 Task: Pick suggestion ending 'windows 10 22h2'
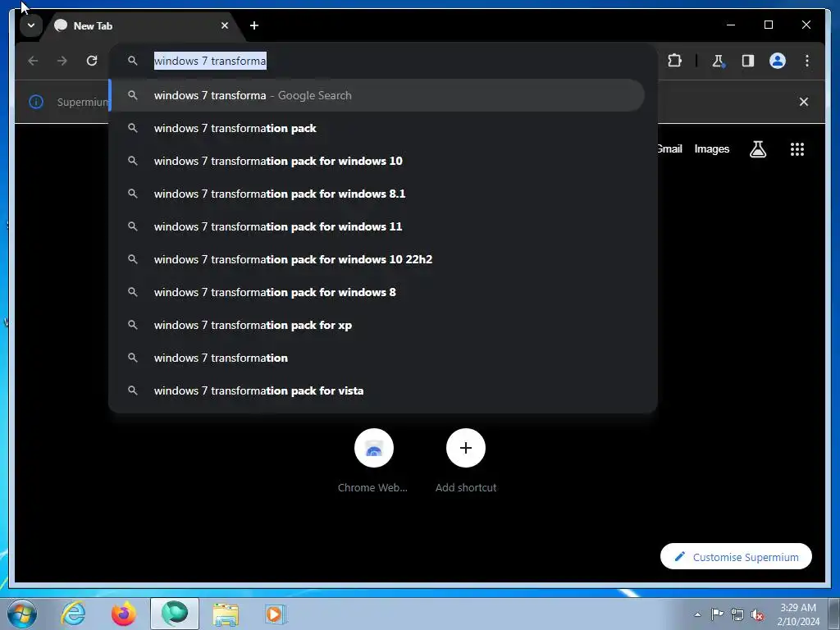377,259
